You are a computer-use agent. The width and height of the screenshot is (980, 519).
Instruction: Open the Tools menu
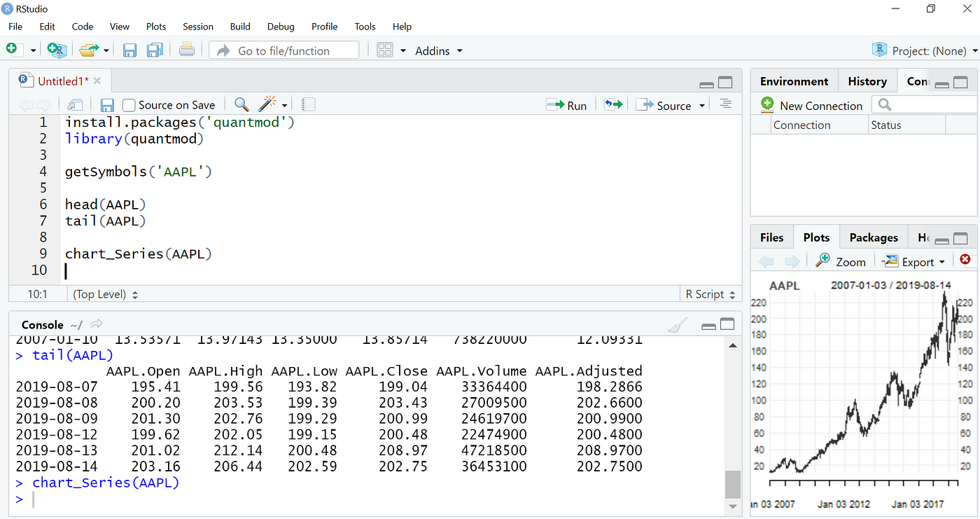pyautogui.click(x=365, y=27)
